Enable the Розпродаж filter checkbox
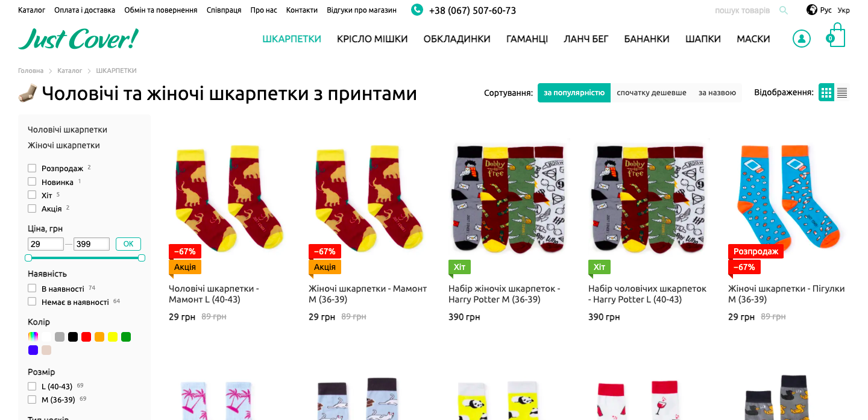The width and height of the screenshot is (868, 420). [x=32, y=168]
